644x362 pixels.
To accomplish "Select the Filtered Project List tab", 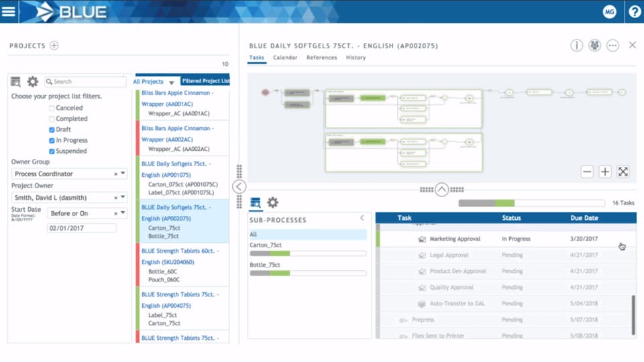I will pyautogui.click(x=205, y=81).
